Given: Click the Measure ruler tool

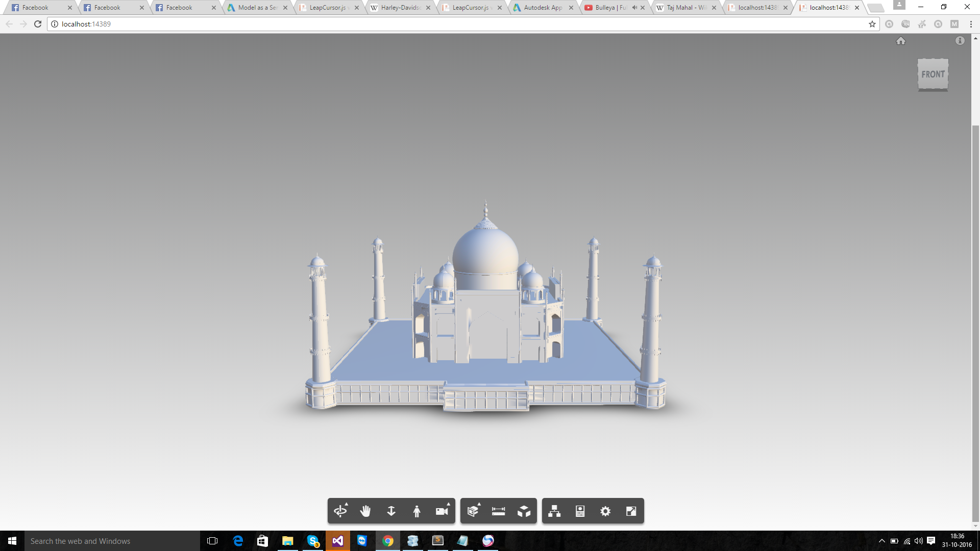Looking at the screenshot, I should point(498,511).
